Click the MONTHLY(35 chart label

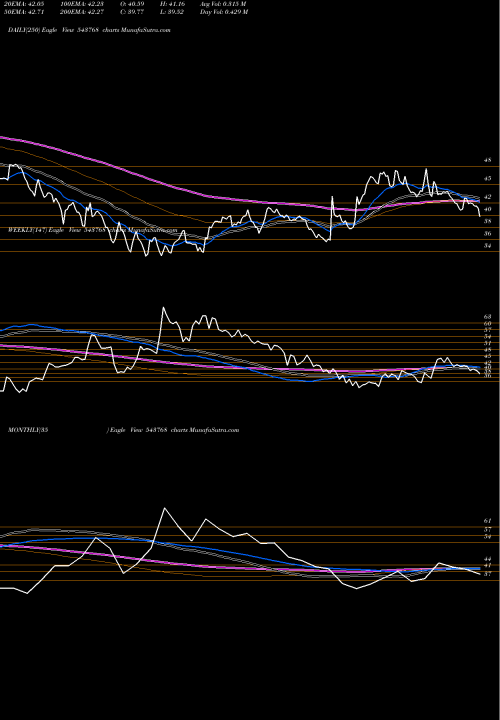click(x=28, y=430)
